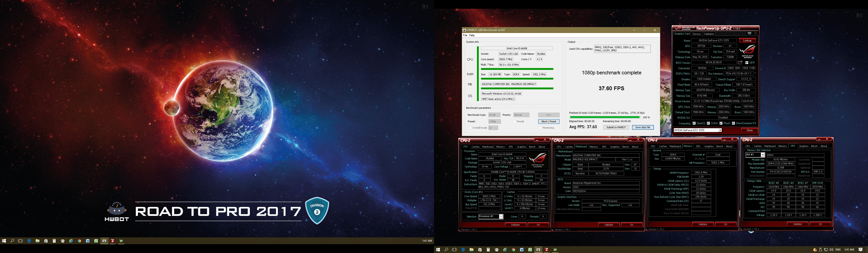Open the Processor #1 selection dropdown in CPU-Z
Viewport: 868px width, 253px height.
click(491, 216)
